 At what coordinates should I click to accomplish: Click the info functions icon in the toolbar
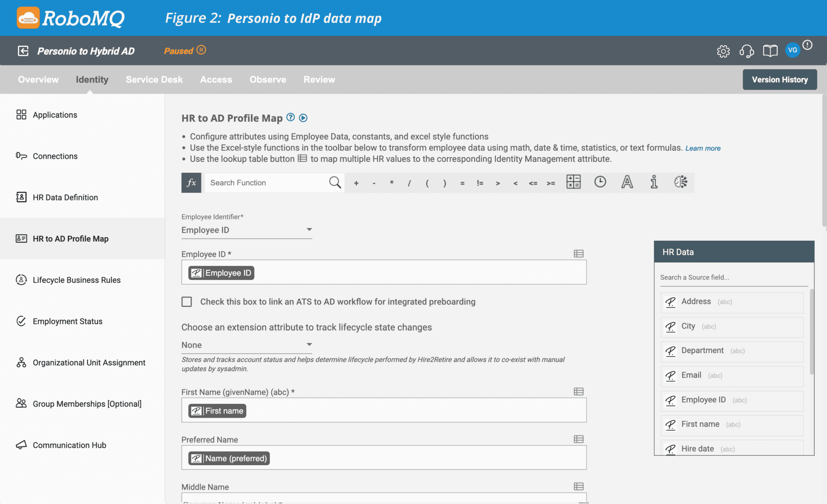[654, 183]
